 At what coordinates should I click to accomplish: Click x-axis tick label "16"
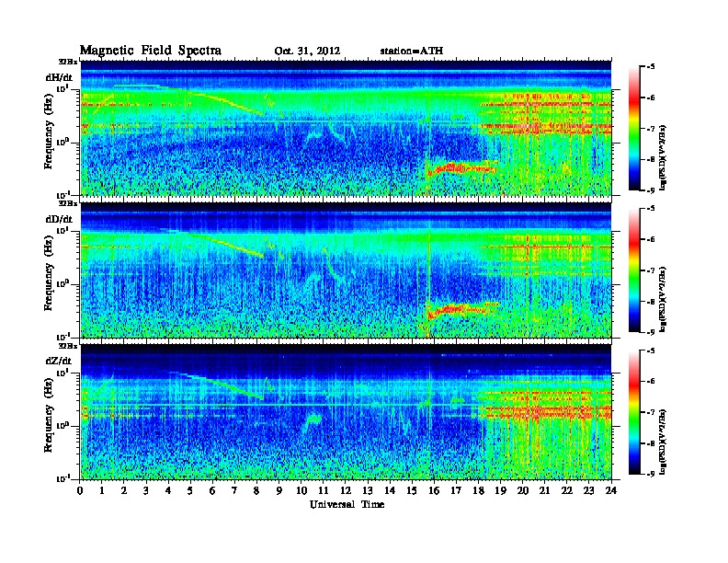coord(434,490)
